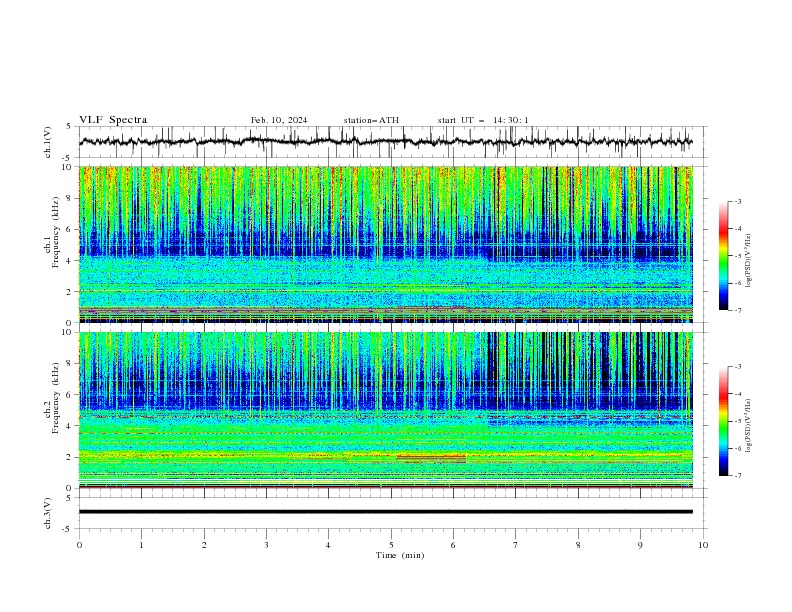The height and width of the screenshot is (612, 792).
Task: Click the ch.1 voltage waveform trace
Action: pos(386,142)
